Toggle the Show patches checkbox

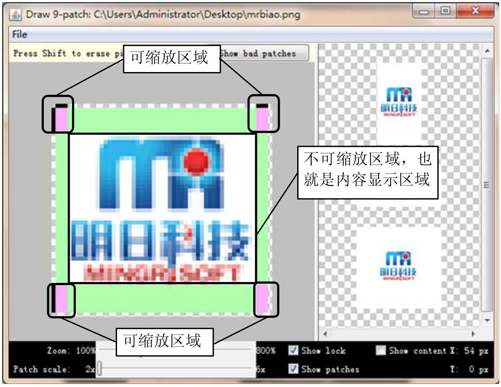coord(293,369)
